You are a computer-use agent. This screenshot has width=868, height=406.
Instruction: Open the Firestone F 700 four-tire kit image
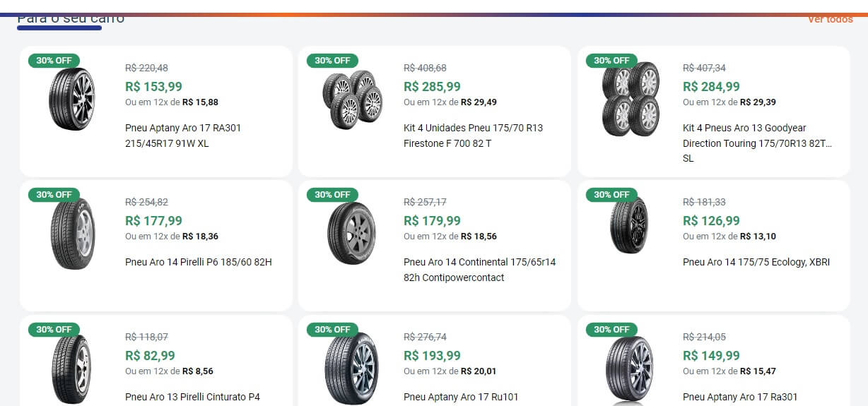click(352, 99)
